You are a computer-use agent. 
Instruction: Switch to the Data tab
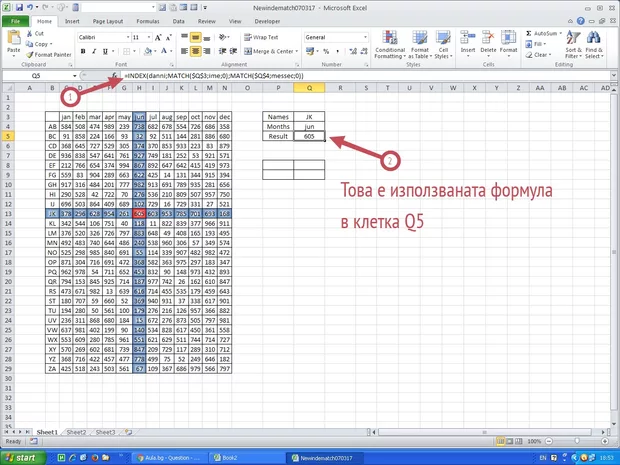click(x=178, y=21)
